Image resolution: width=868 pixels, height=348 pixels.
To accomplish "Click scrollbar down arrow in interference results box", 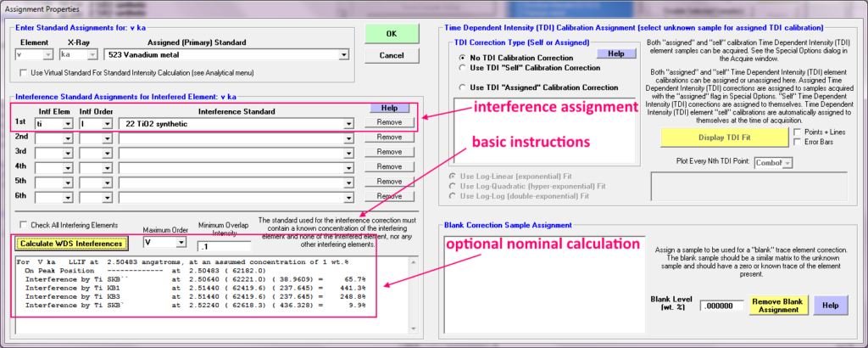I will click(x=413, y=329).
